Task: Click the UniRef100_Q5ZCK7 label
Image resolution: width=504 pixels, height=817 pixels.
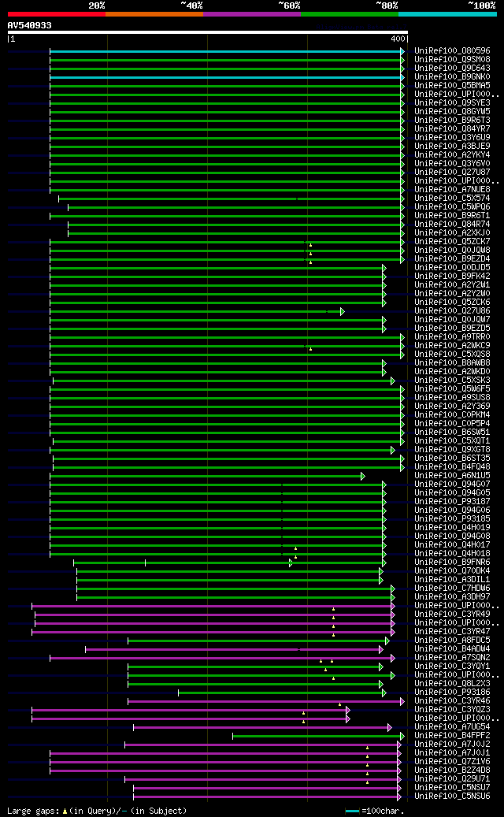Action: 452,241
